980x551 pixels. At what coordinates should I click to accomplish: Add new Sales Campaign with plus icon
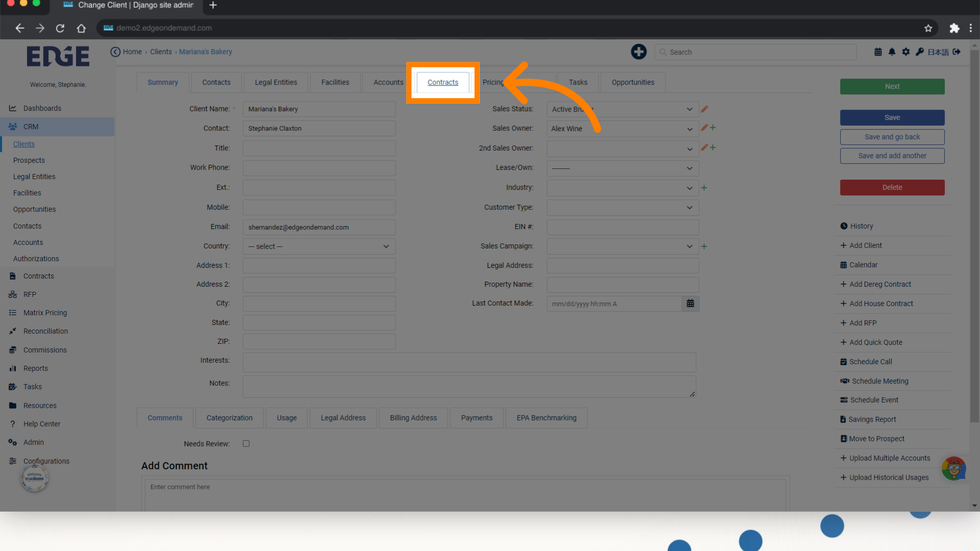[x=704, y=246]
